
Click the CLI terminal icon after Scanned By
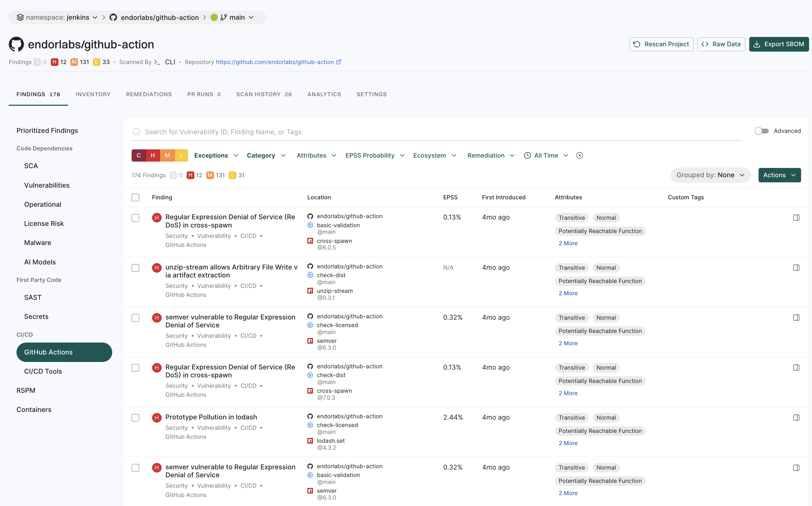pos(157,62)
